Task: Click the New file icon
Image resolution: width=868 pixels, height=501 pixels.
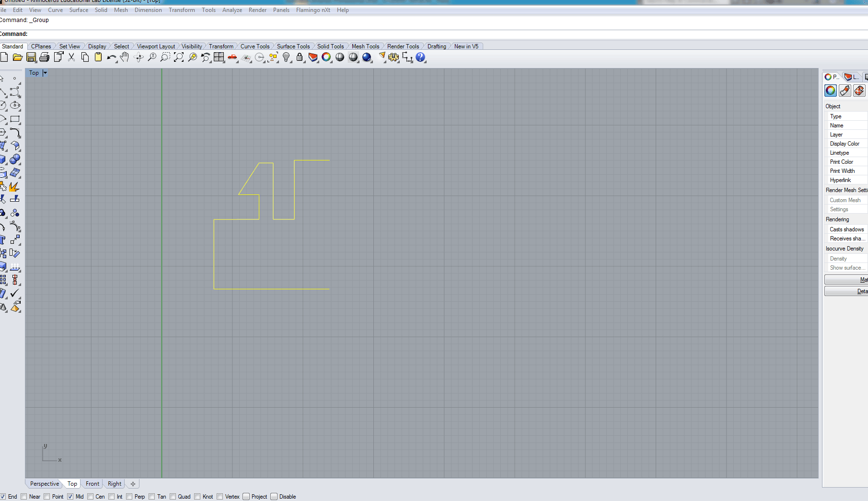Action: pos(4,57)
